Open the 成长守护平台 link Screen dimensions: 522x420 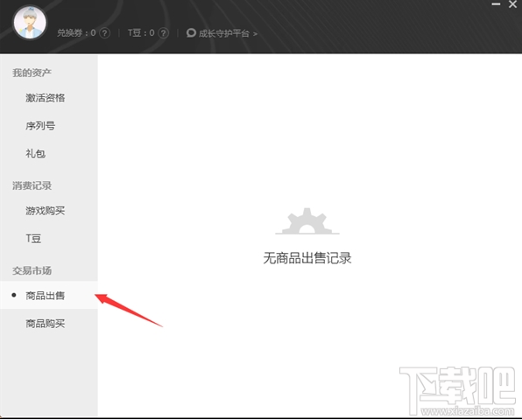[223, 33]
